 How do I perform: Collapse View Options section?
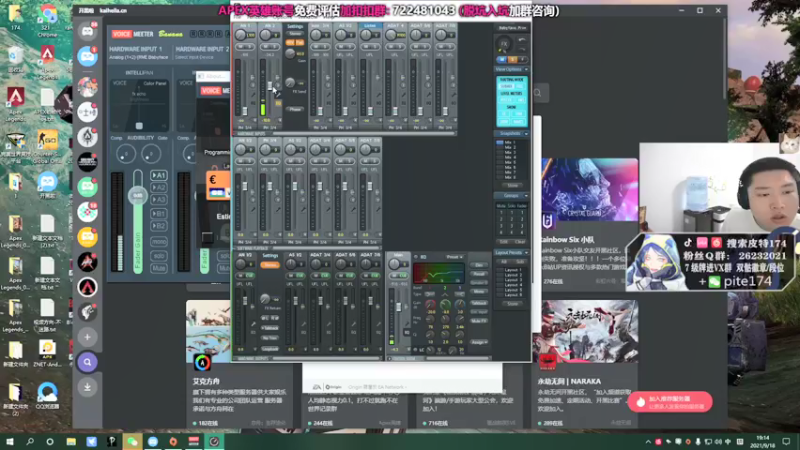coord(526,69)
